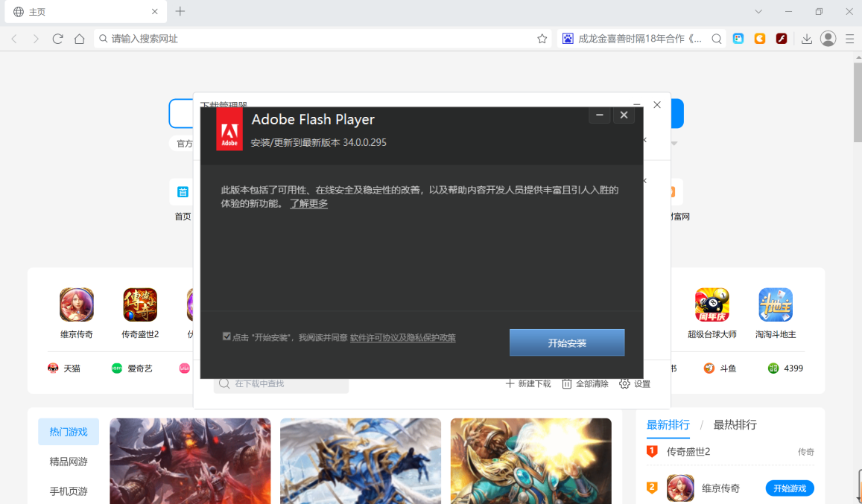862x504 pixels.
Task: Click the Adobe logo in installer
Action: (229, 129)
